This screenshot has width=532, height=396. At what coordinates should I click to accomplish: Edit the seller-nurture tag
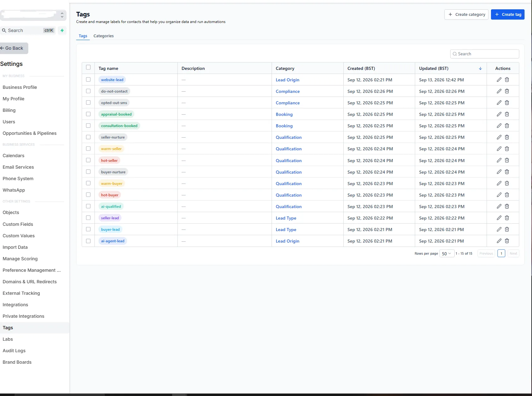(x=499, y=137)
